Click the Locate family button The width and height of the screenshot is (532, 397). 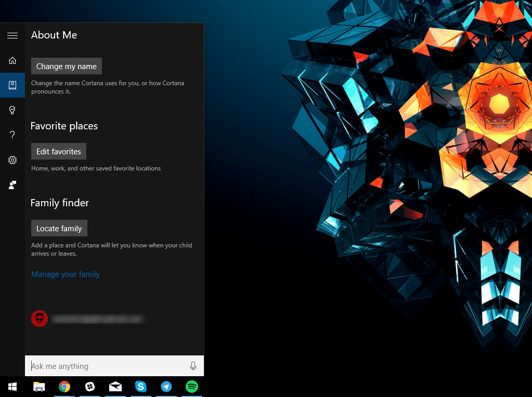click(x=59, y=228)
